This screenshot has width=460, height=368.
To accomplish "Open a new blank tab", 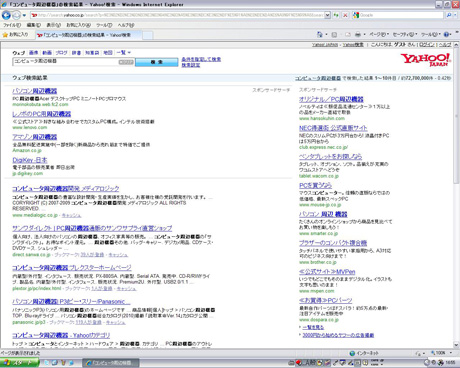I will click(x=148, y=35).
